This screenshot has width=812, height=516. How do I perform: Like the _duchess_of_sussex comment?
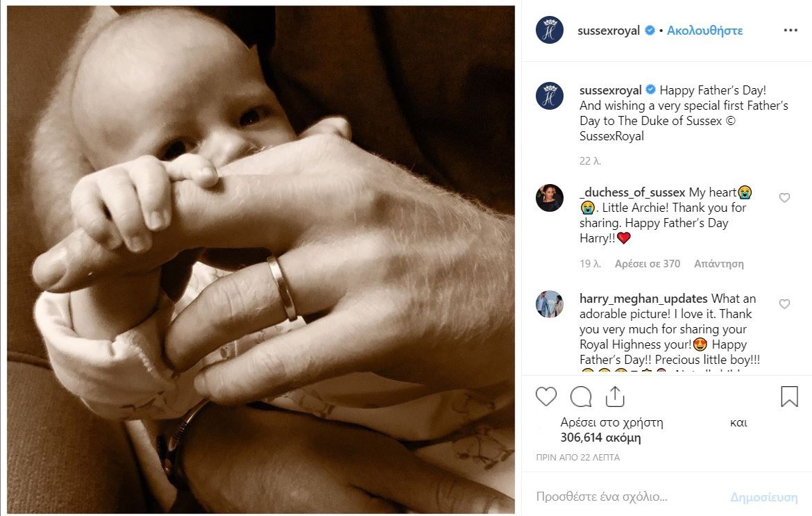coord(784,198)
